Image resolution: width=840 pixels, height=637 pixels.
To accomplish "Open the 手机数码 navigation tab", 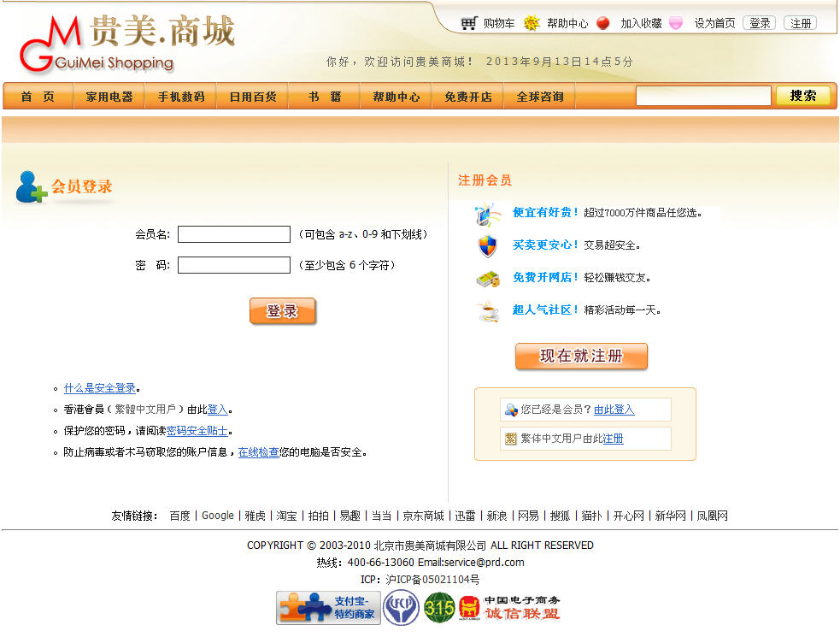I will tap(180, 97).
